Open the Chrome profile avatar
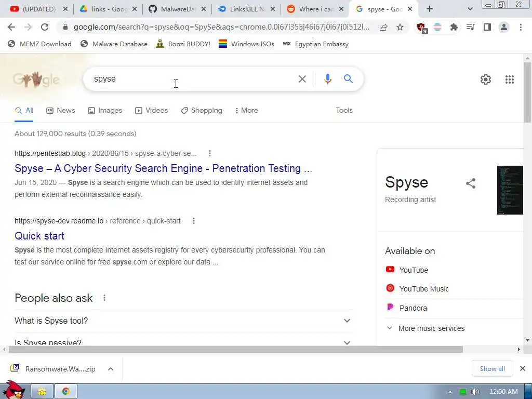The width and height of the screenshot is (532, 399). pos(504,27)
